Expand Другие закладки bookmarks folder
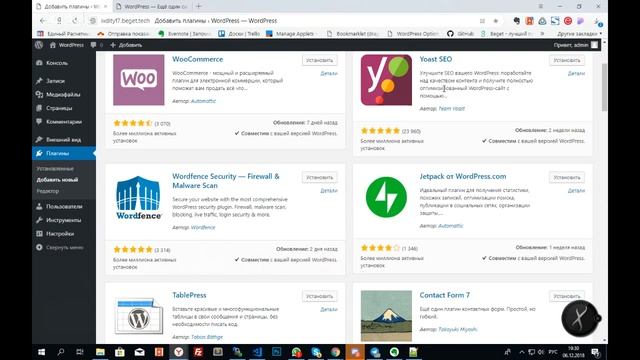The height and width of the screenshot is (360, 640). coord(579,34)
